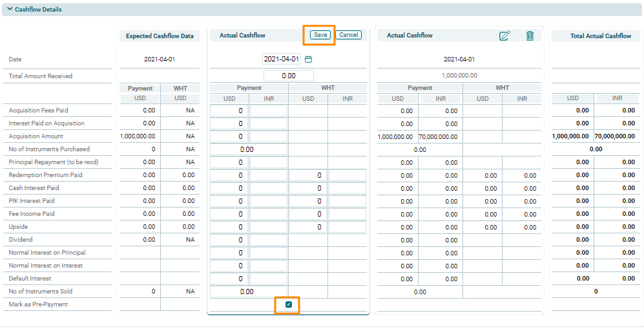This screenshot has height=331, width=644.
Task: Click the No of Instruments Sold input
Action: 249,292
